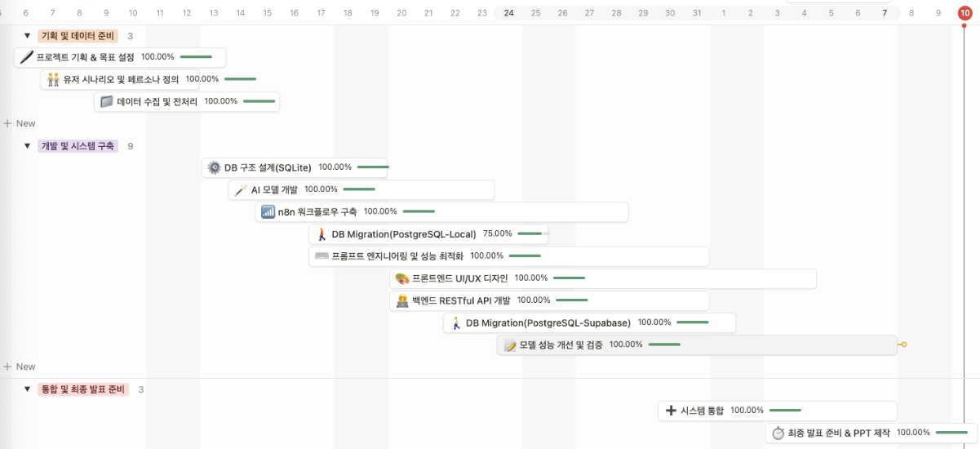Click the stopwatch icon on 최종 발표 준비 task
This screenshot has height=449, width=980.
tap(778, 433)
